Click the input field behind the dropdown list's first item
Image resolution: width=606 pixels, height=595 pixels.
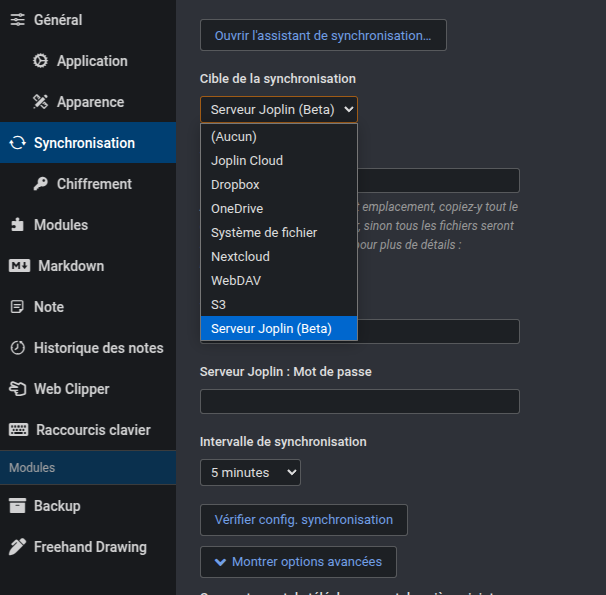tap(438, 180)
